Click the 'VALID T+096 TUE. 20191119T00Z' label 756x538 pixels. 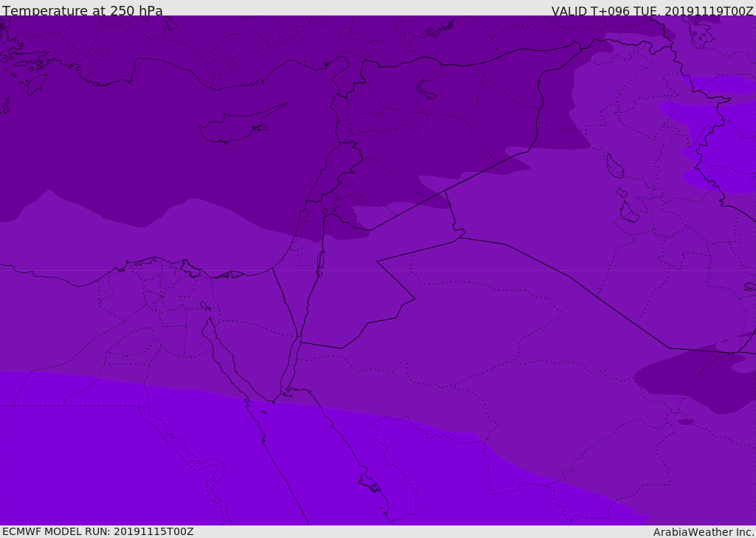coord(653,11)
